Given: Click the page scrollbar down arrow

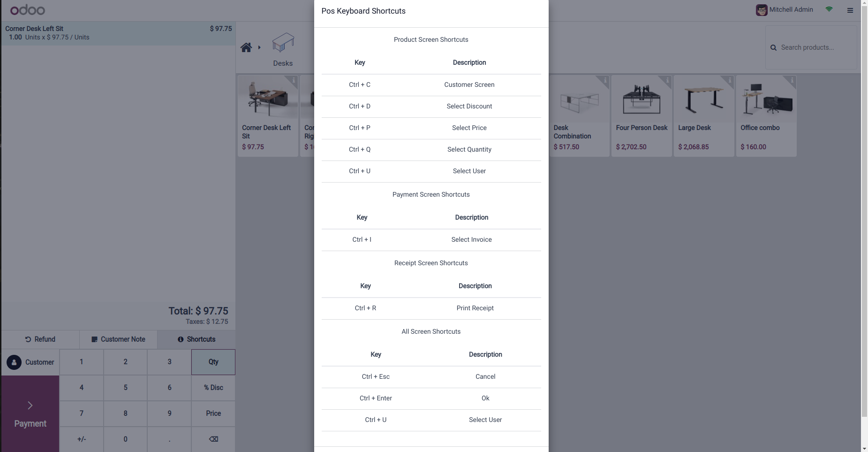Looking at the screenshot, I should [x=864, y=448].
